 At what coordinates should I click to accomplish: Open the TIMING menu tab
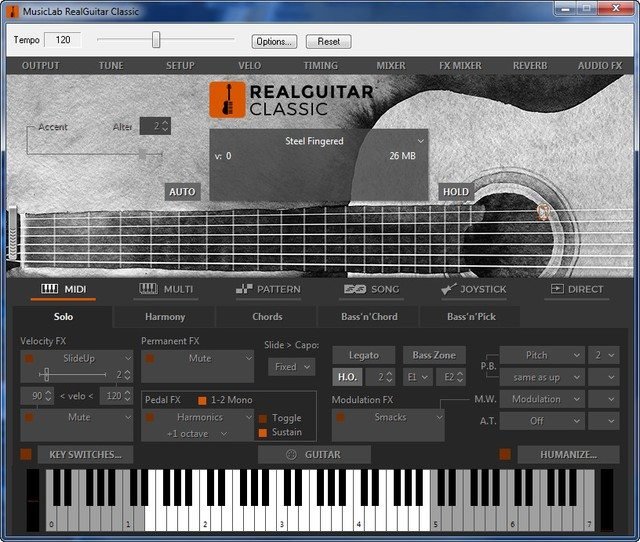coord(320,66)
